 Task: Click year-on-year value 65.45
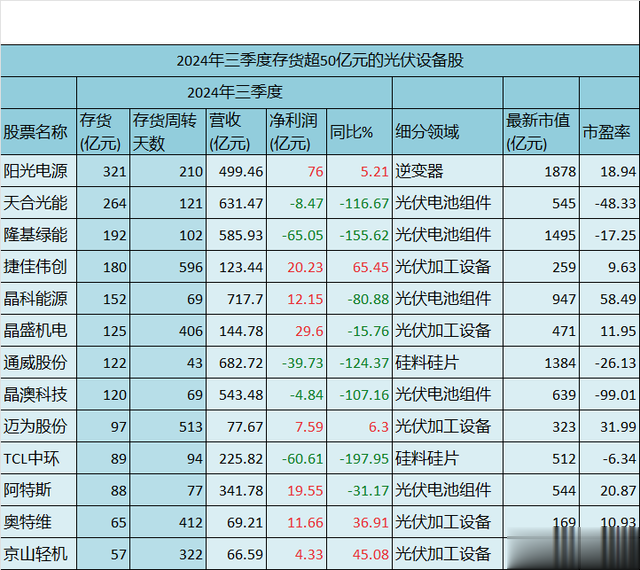(371, 267)
